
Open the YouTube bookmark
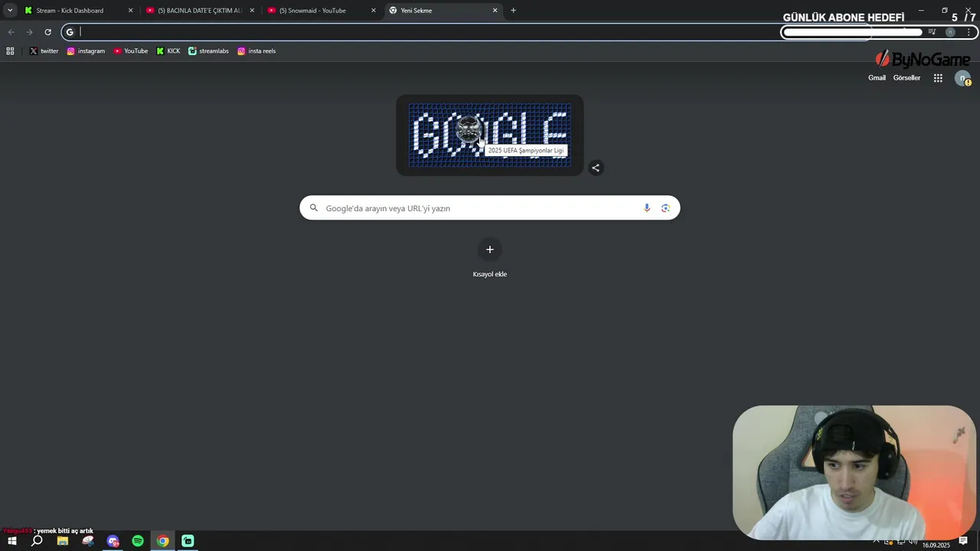[x=131, y=51]
